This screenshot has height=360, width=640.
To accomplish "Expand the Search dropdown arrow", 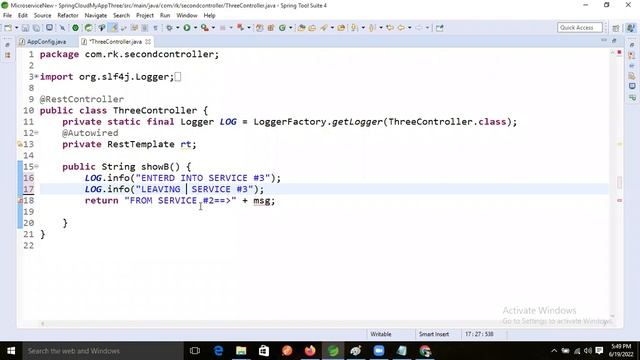I will point(332,28).
